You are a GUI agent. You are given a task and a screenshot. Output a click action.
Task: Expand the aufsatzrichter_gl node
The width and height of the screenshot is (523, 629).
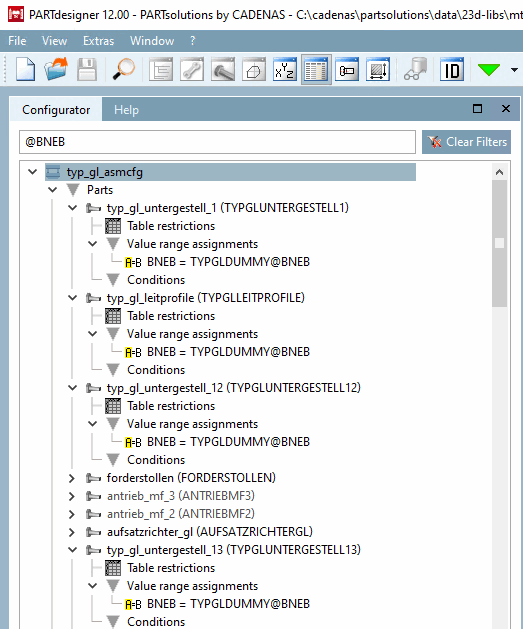pyautogui.click(x=72, y=532)
